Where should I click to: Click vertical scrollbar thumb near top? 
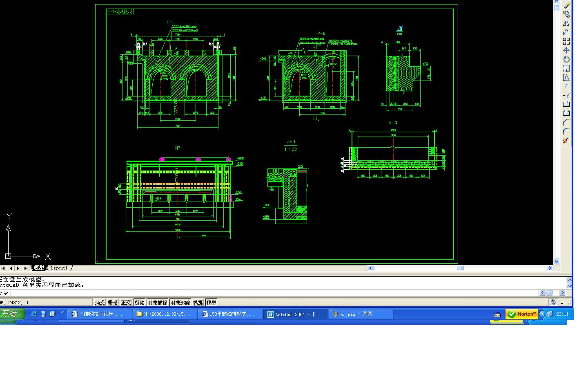pos(557,7)
